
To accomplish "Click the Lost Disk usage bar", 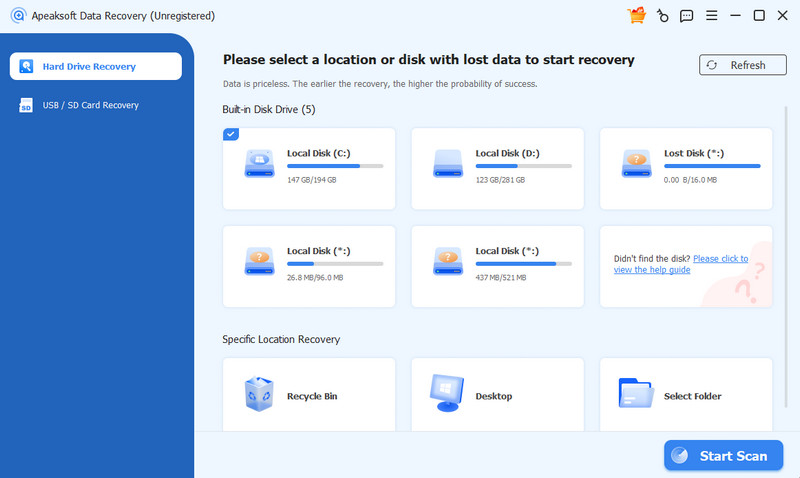I will click(x=712, y=166).
